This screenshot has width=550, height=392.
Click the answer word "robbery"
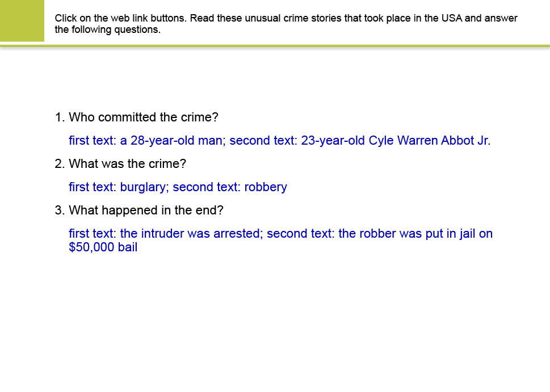[266, 187]
